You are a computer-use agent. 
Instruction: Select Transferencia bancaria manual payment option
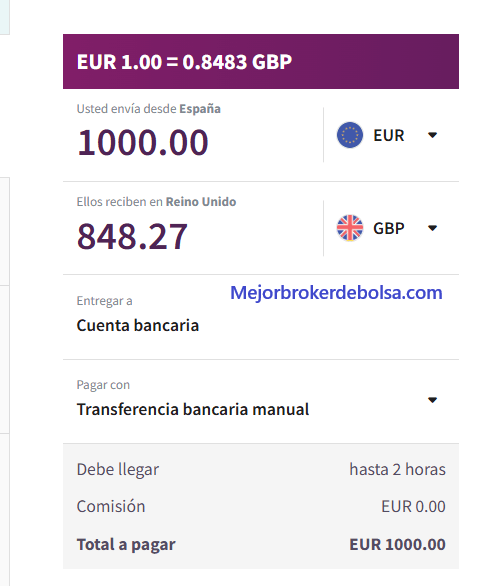point(193,410)
